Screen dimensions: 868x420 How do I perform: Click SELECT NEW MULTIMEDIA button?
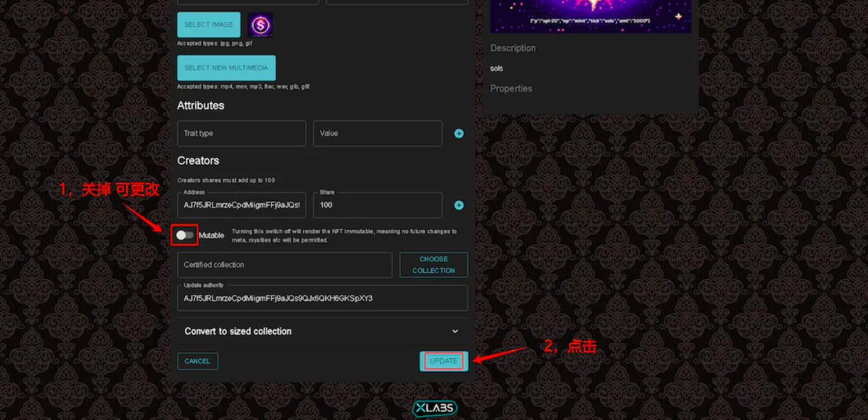tap(226, 68)
